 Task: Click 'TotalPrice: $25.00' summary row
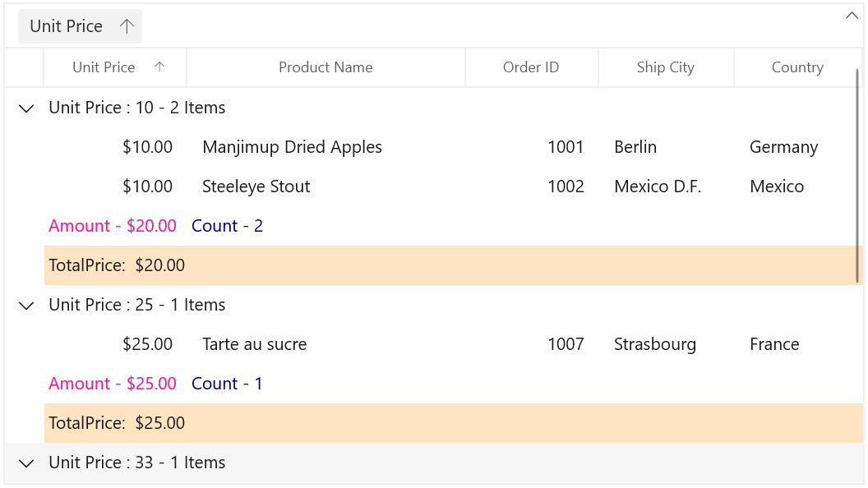coord(454,423)
